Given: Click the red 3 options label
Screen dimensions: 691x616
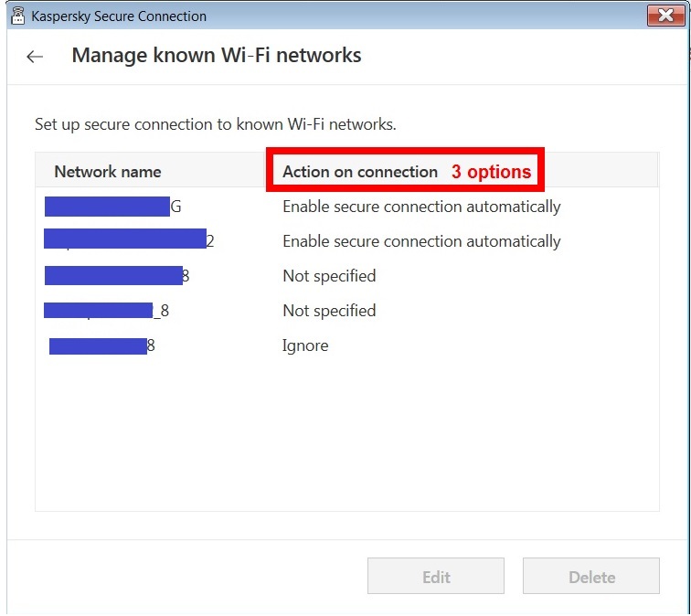Looking at the screenshot, I should point(491,172).
